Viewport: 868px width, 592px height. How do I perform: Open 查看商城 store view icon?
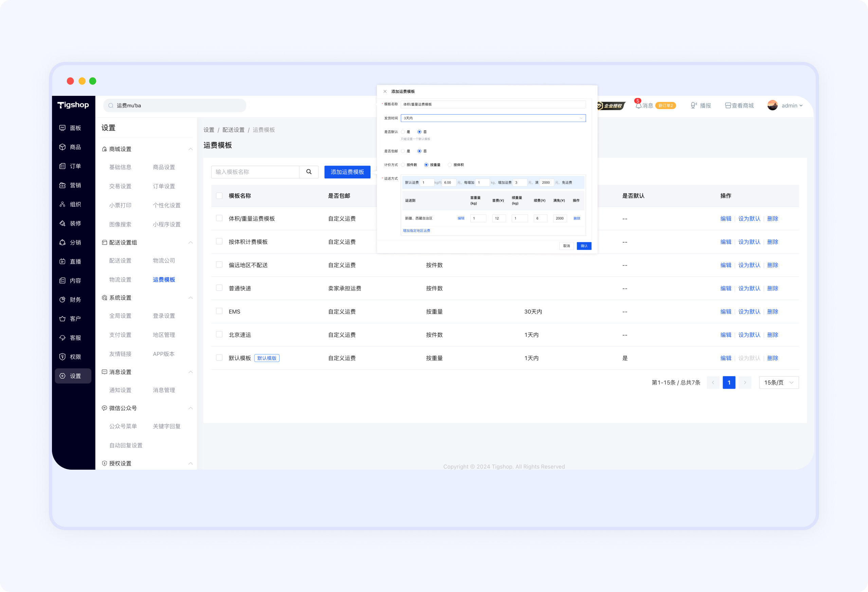pyautogui.click(x=728, y=105)
